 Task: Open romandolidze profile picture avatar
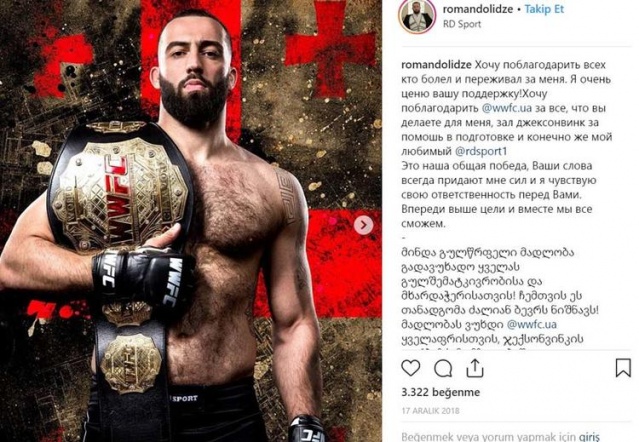coord(417,16)
